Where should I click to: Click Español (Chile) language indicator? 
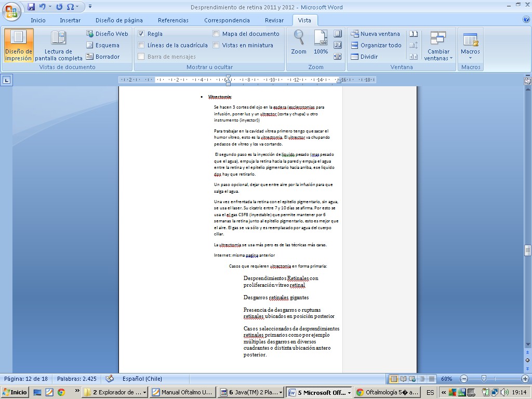click(142, 379)
